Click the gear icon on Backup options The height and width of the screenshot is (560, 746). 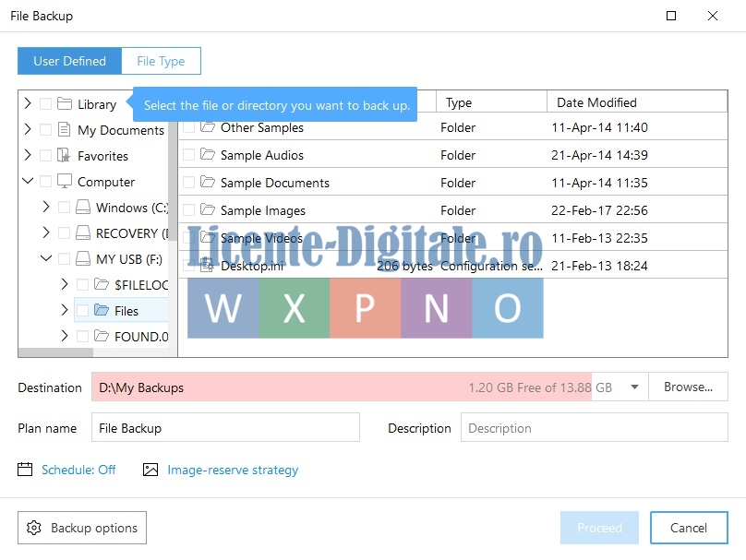pos(34,528)
